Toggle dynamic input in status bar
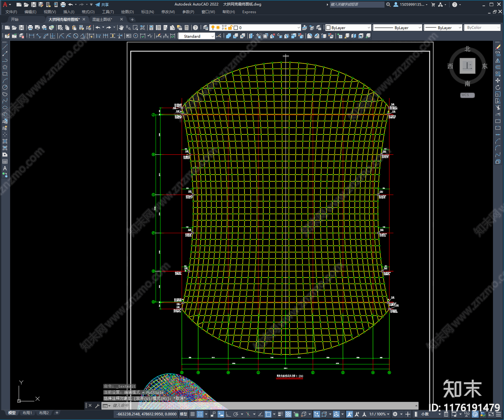 [x=221, y=414]
